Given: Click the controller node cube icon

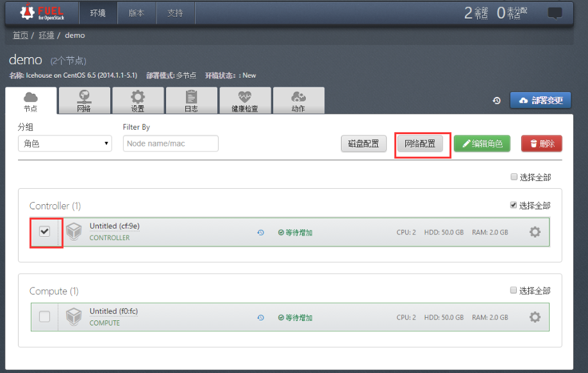Looking at the screenshot, I should [74, 231].
